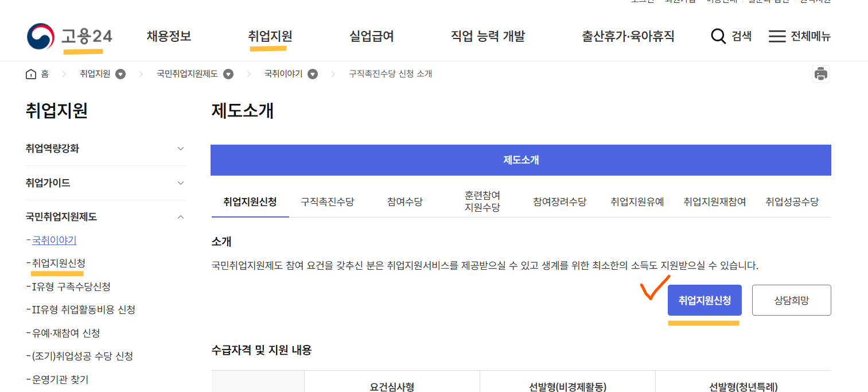Open the 전체메뉴 hamburger icon
The height and width of the screenshot is (392, 868).
[x=777, y=36]
